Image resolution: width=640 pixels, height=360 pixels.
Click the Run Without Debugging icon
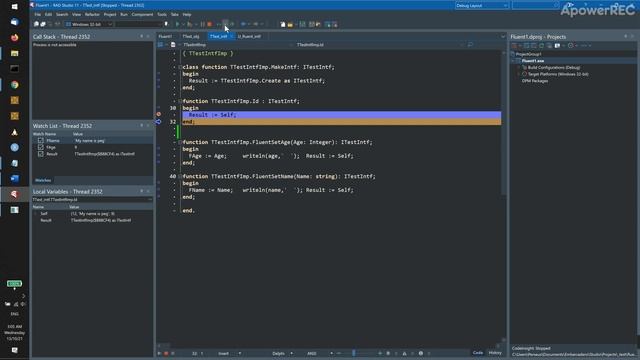(x=190, y=24)
